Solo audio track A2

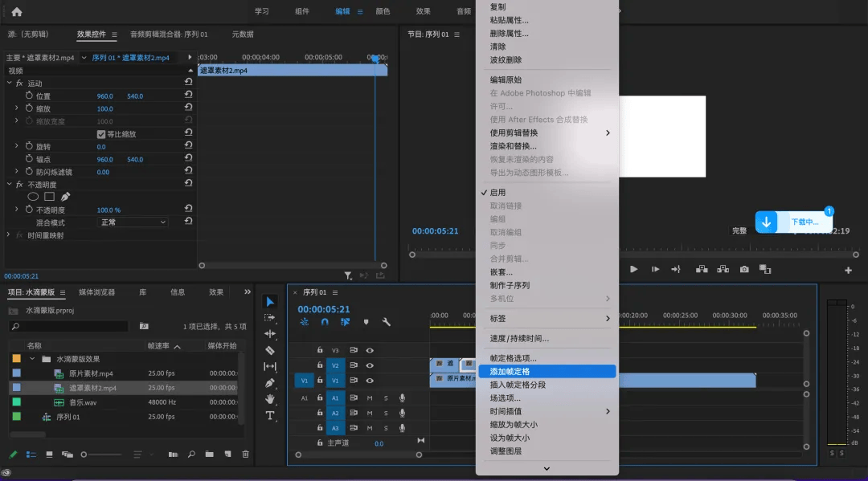[x=386, y=413]
